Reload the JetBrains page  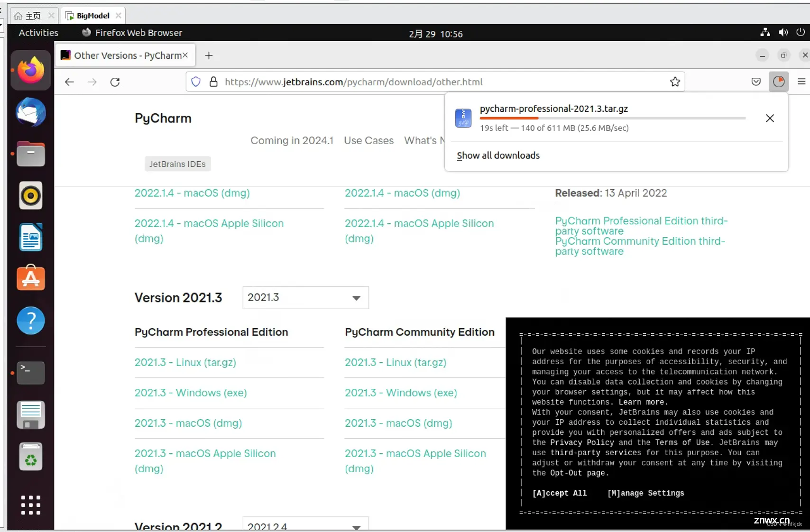115,82
